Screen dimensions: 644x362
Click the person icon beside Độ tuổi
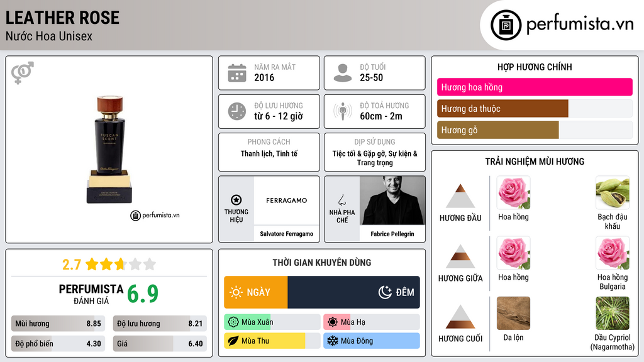tap(343, 73)
